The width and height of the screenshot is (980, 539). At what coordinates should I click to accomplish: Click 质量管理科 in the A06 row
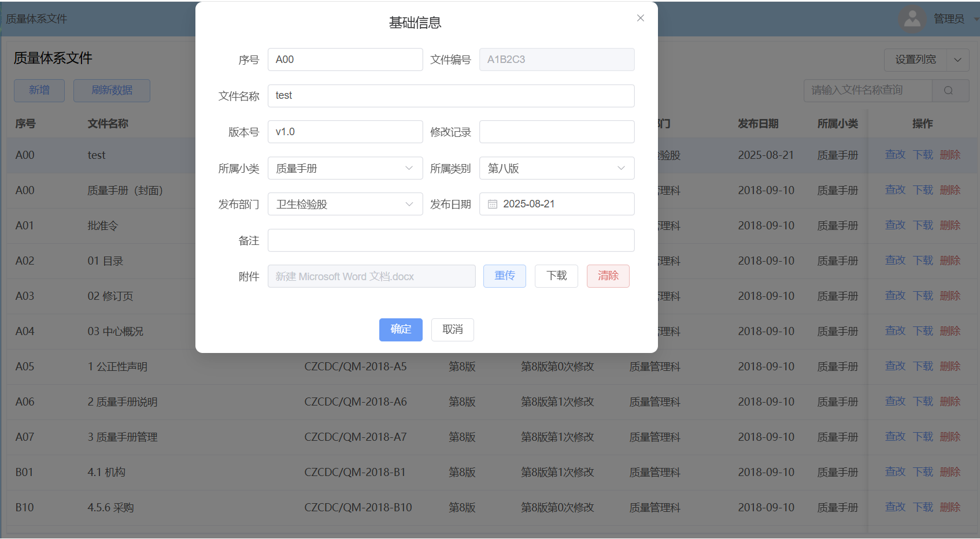(x=654, y=402)
